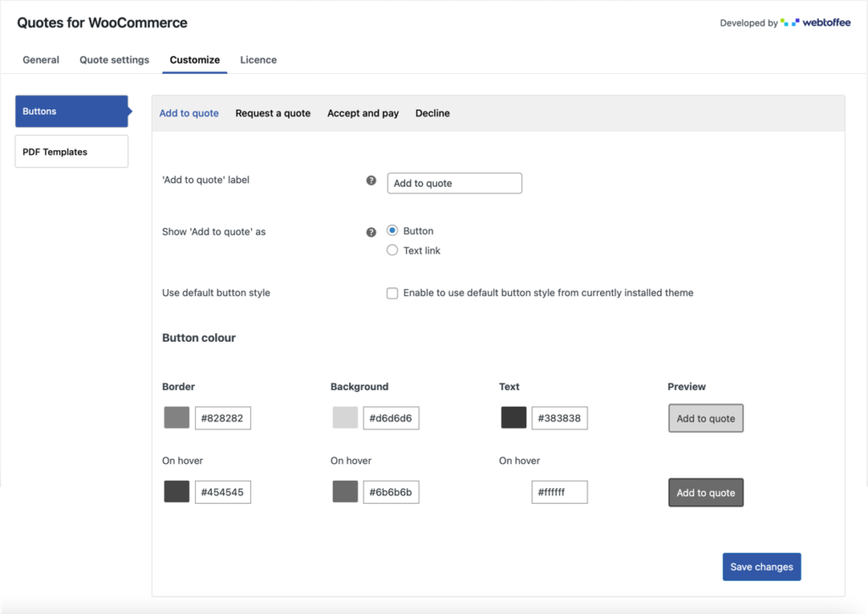Select the Button radio option
This screenshot has height=614, width=868.
point(392,231)
